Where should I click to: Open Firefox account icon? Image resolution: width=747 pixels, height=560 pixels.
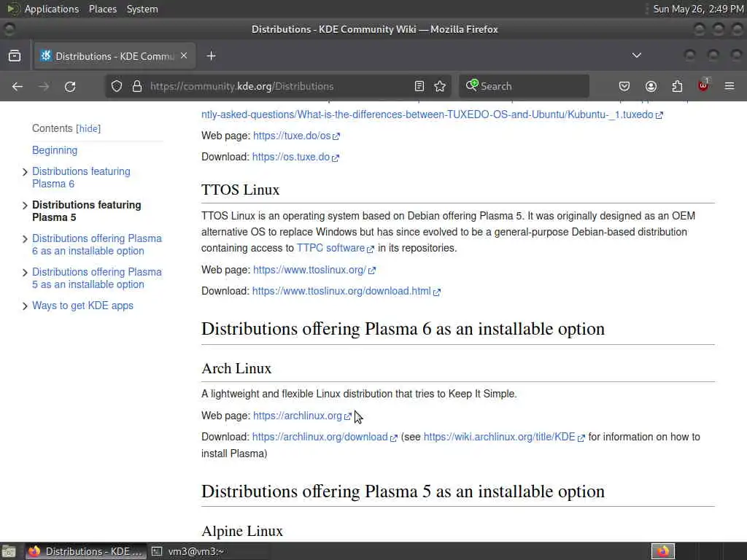click(x=651, y=86)
